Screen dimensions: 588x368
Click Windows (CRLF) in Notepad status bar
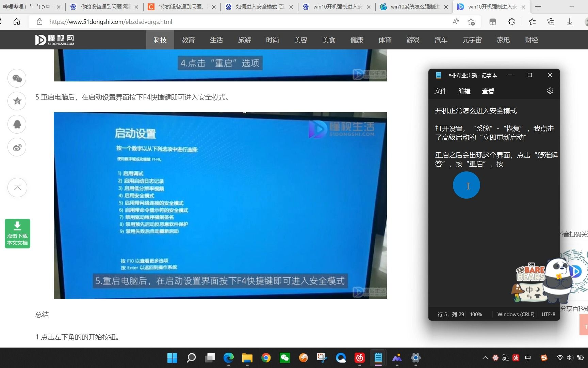(x=516, y=314)
